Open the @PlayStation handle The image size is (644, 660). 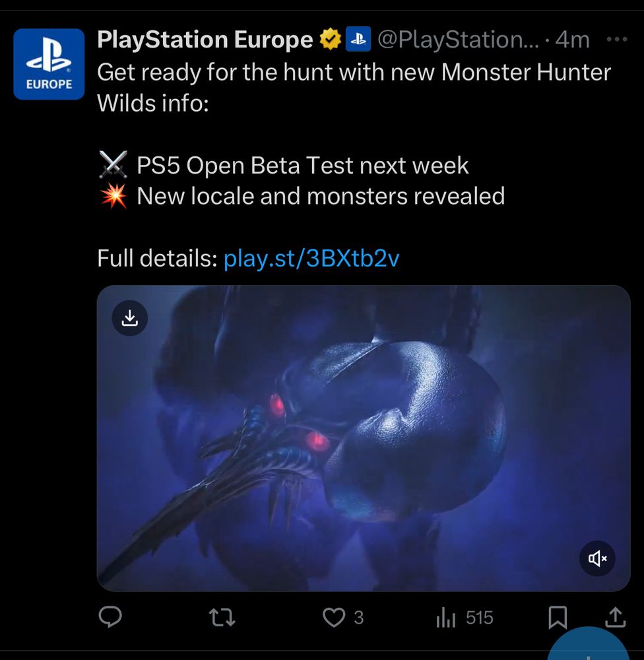[x=458, y=40]
